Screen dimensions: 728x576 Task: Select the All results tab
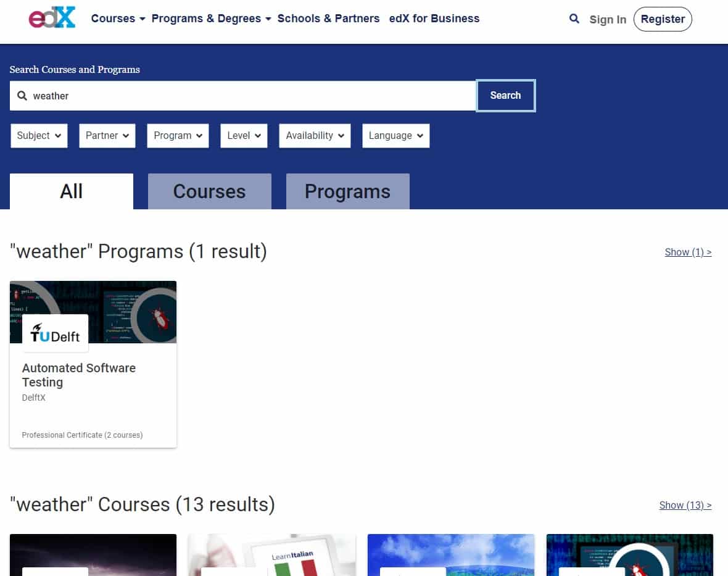point(72,191)
